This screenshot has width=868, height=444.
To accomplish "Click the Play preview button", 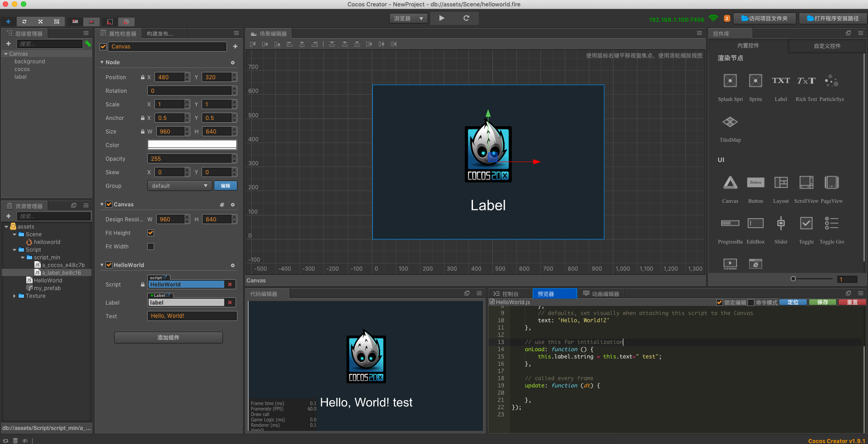I will 442,18.
